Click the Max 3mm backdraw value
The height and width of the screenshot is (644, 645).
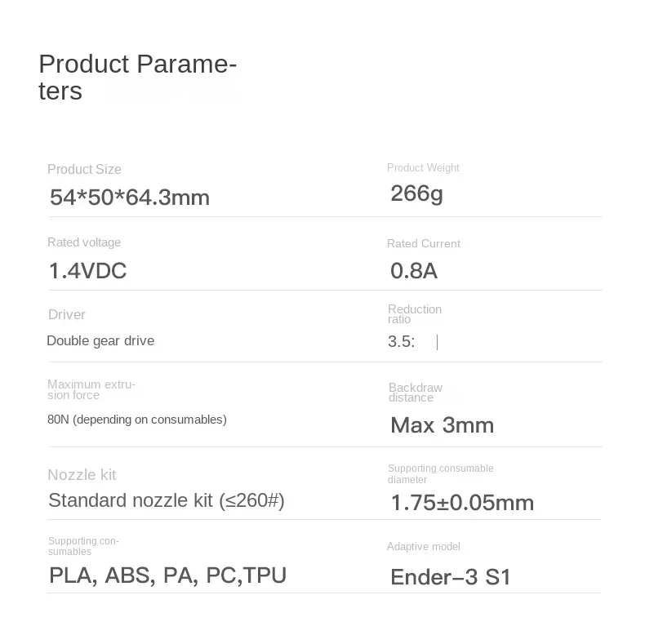pos(443,424)
